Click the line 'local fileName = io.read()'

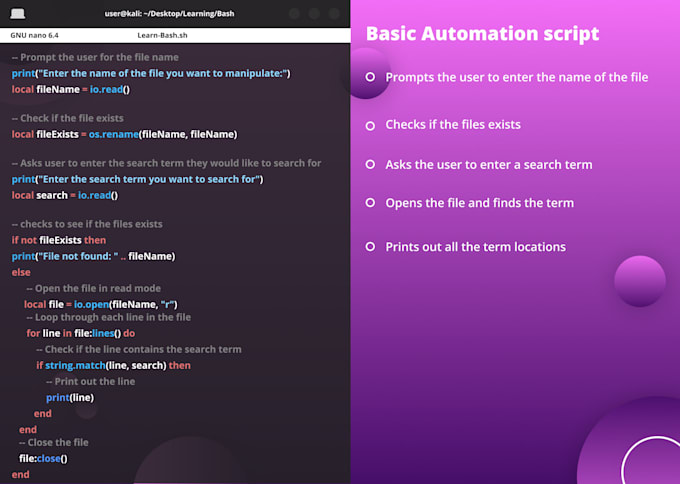coord(71,89)
